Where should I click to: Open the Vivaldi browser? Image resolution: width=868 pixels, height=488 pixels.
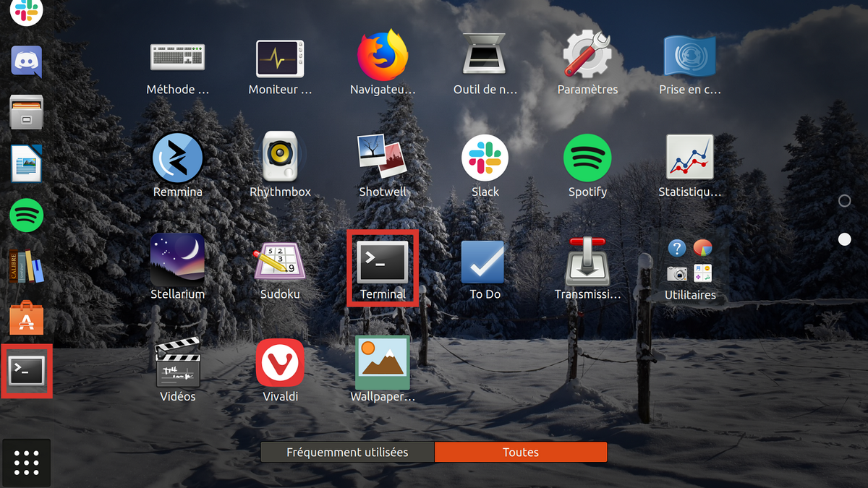tap(280, 362)
